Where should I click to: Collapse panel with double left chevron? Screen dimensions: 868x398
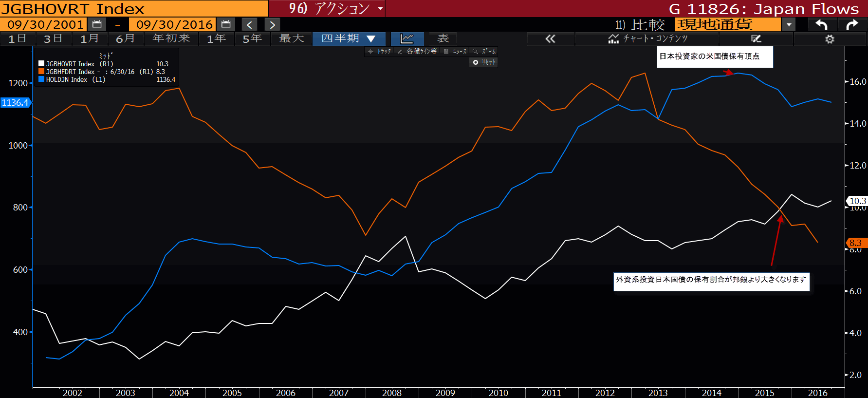tap(551, 39)
